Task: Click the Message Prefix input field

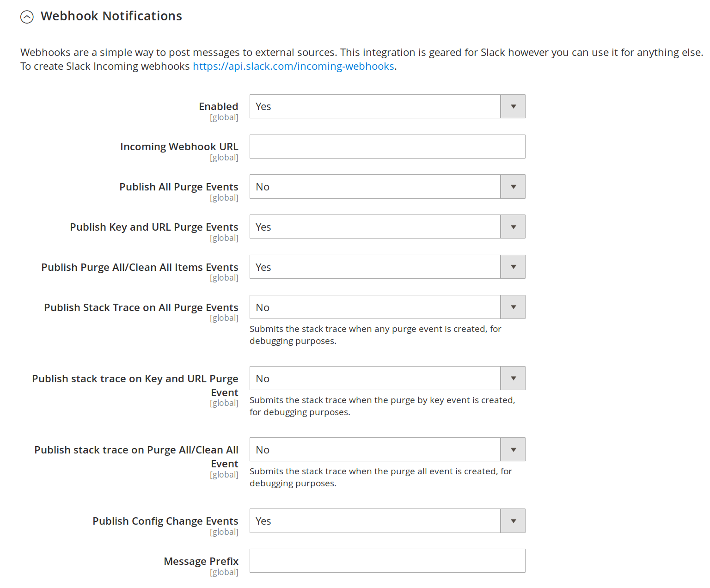Action: coord(387,561)
